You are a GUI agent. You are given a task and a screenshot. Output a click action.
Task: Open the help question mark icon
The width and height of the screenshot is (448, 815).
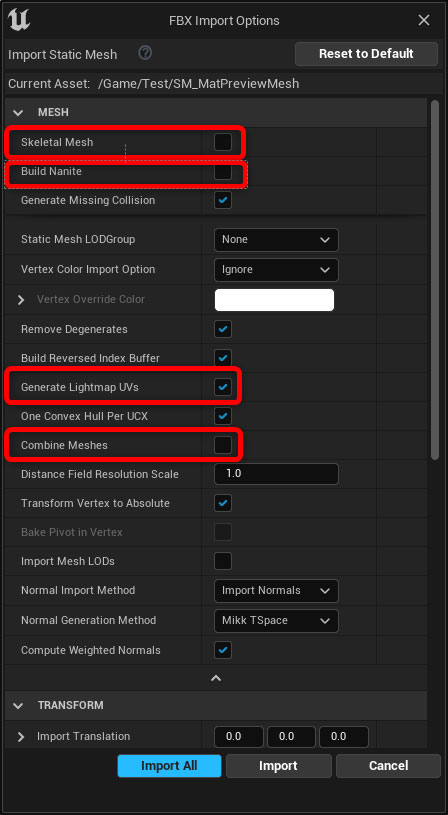pyautogui.click(x=146, y=52)
